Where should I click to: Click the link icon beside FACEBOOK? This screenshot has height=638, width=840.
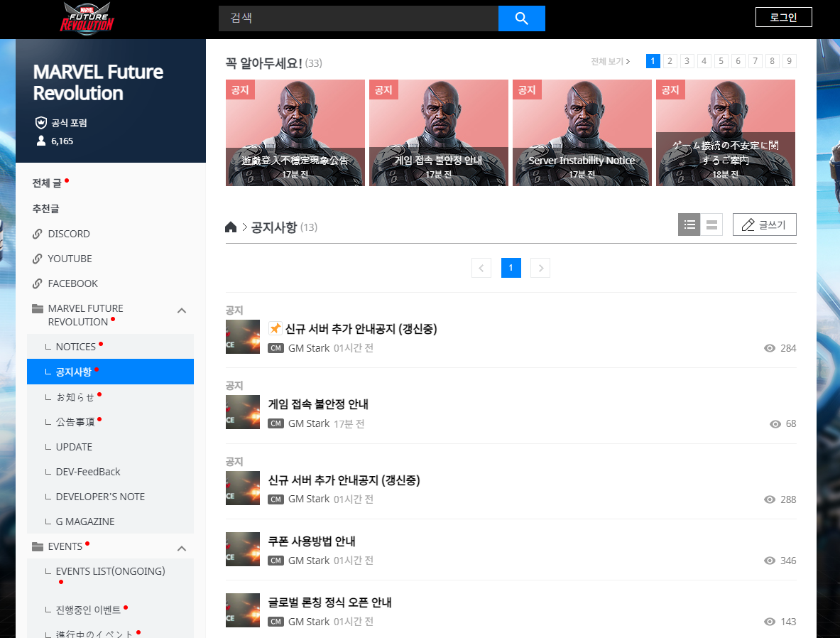tap(37, 283)
